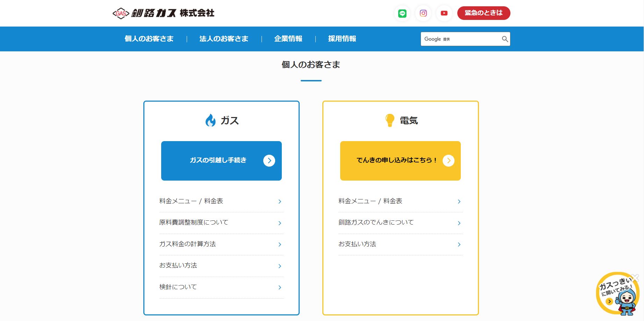Click the 個人のお客さま page heading
Viewport: 644px width, 321px height.
311,65
